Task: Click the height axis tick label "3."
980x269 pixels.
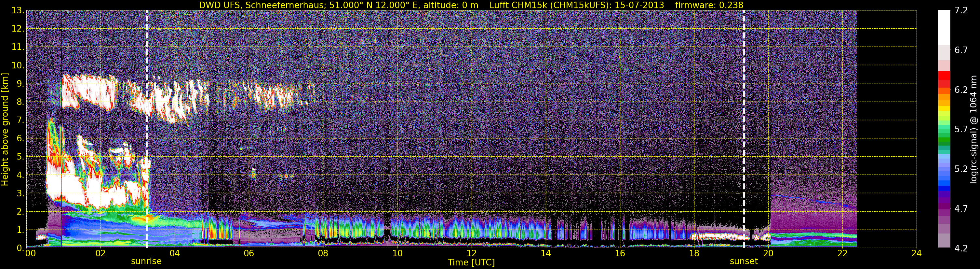Action: pyautogui.click(x=20, y=193)
